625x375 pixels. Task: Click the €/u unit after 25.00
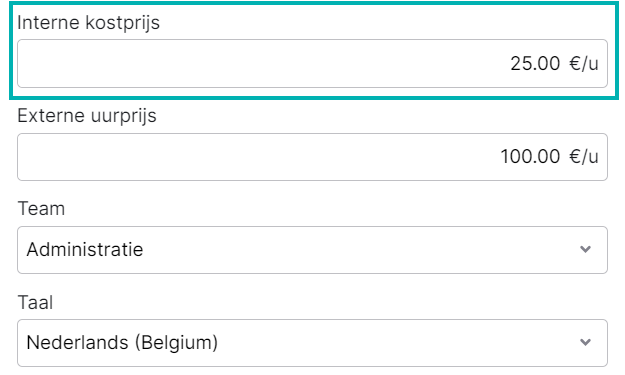[584, 63]
